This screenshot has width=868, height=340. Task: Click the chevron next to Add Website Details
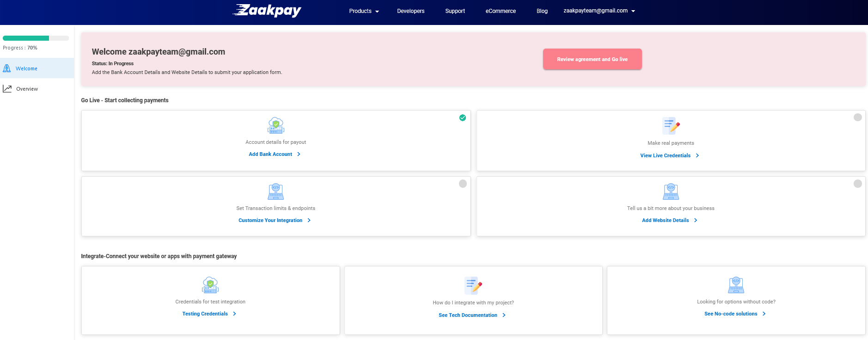[x=696, y=220]
